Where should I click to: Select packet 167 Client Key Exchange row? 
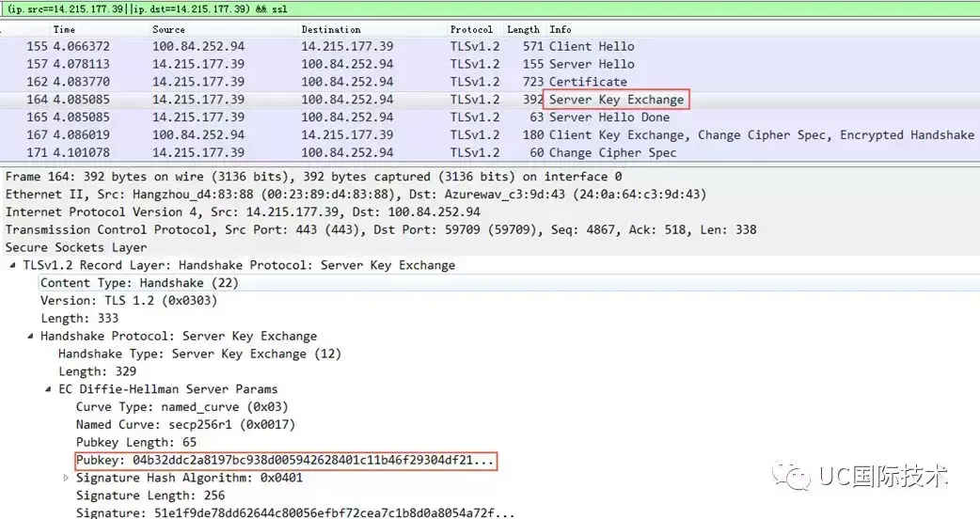(x=490, y=134)
